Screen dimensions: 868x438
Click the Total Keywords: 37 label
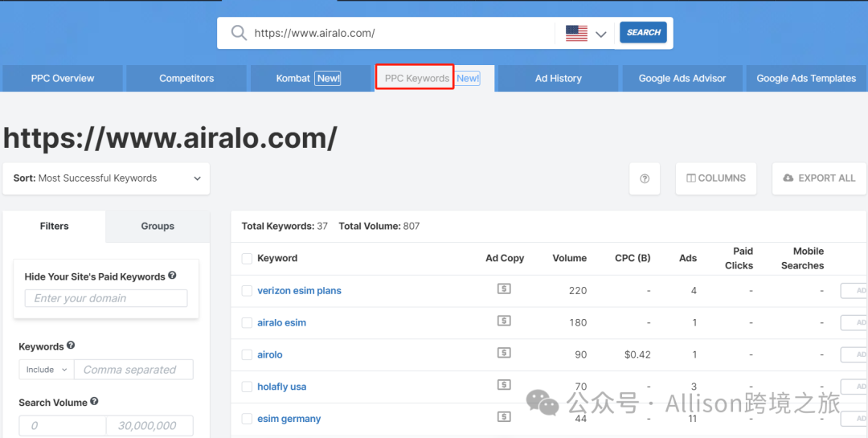[285, 226]
